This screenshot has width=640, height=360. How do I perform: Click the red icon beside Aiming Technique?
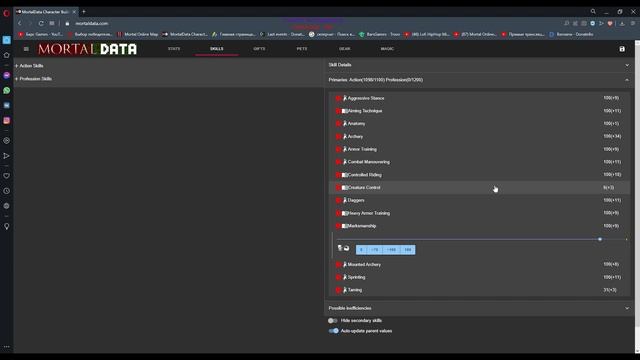(338, 111)
